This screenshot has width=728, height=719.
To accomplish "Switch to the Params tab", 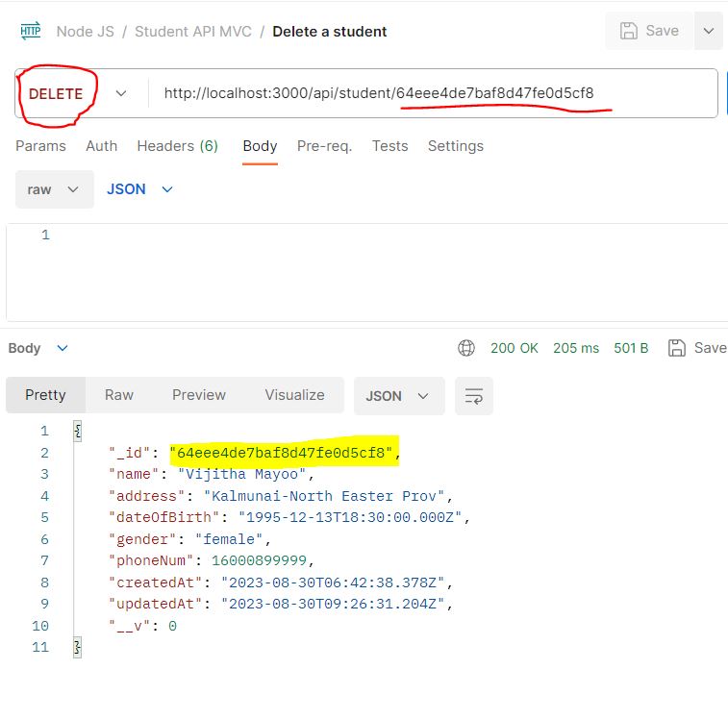I will 40,146.
